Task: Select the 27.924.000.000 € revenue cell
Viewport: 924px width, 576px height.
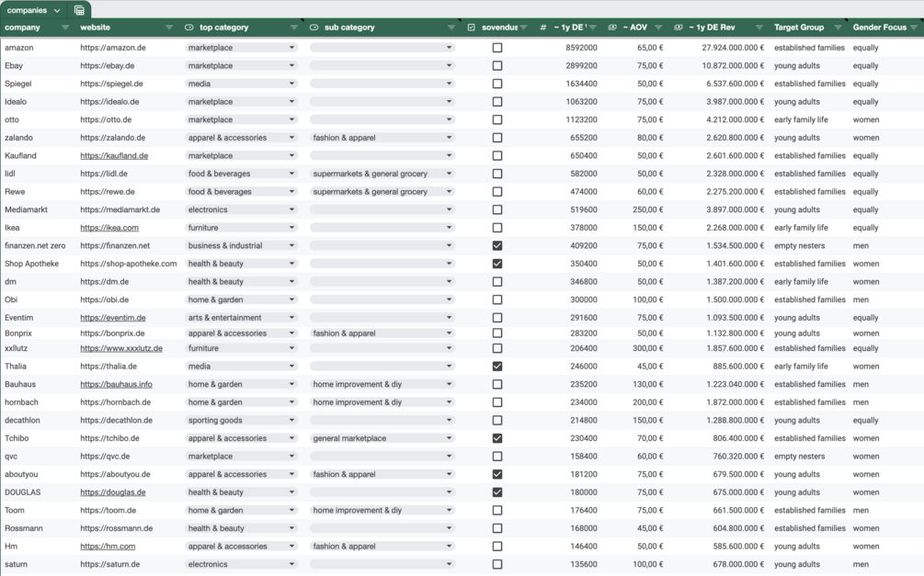Action: point(733,48)
